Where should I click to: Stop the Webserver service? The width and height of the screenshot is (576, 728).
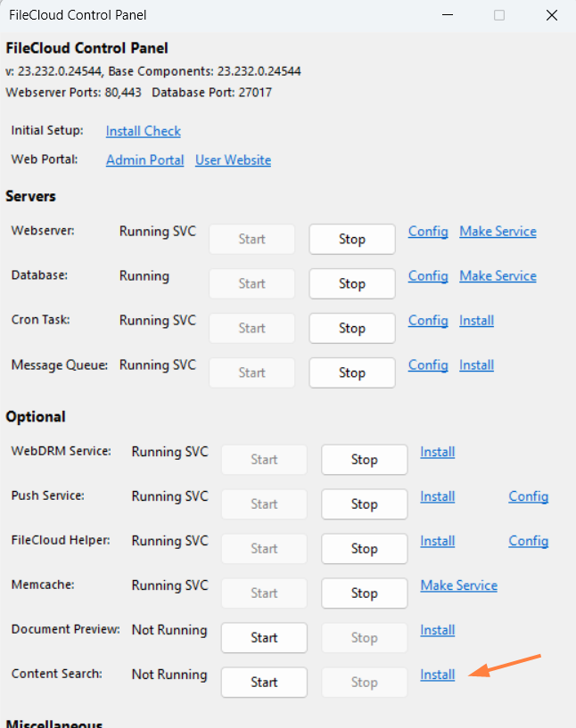351,239
